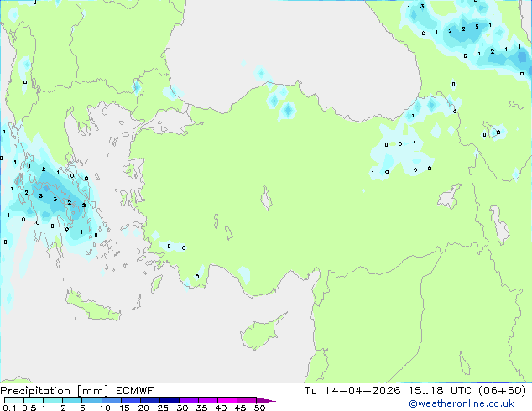Screen dimensions: 532x411
Task: Click the 25–30 mm dark navy legend swatch
Action: click(170, 400)
